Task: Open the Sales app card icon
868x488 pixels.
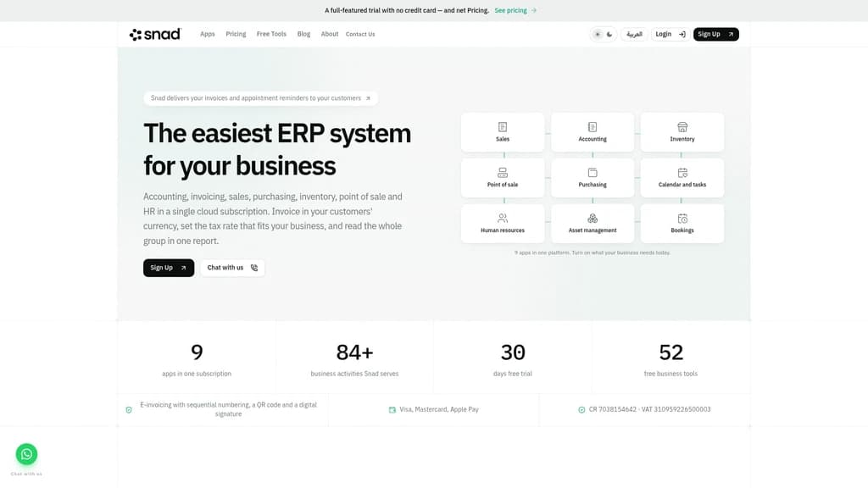Action: 502,127
